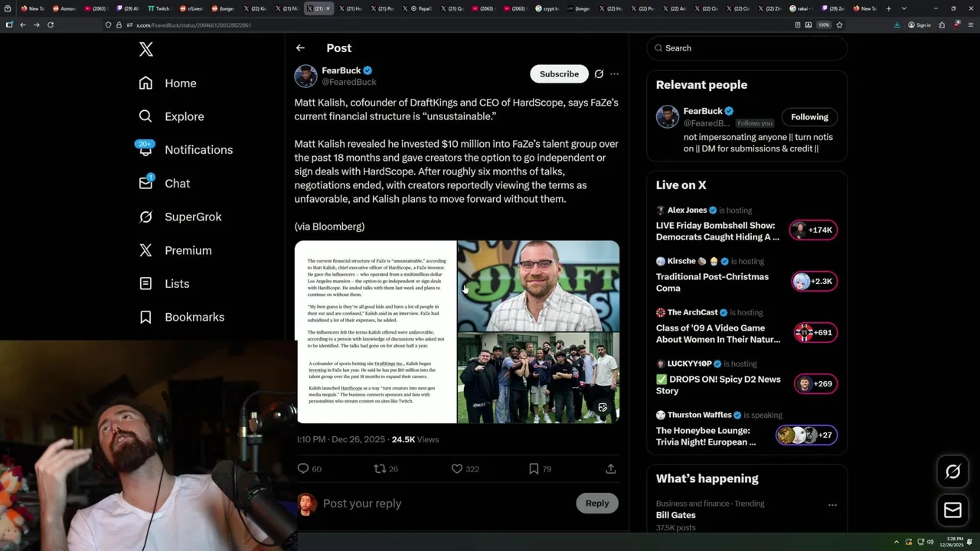
Task: Open the Firefox extensions puzzle icon
Action: tap(942, 24)
